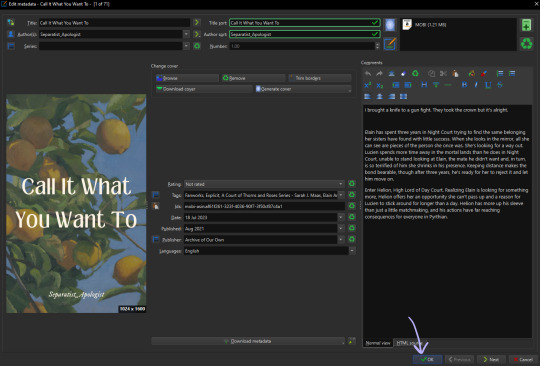Click the Decrease indentation icon
This screenshot has width=540, height=366.
pos(408,85)
